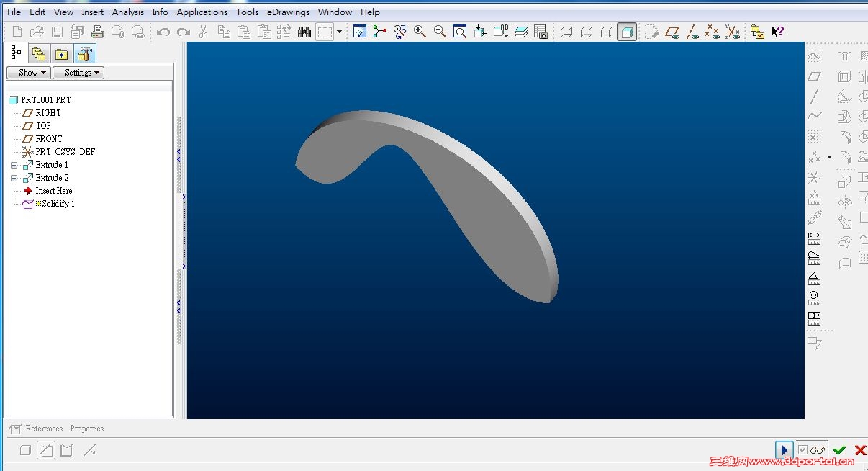
Task: Save the model with floppy disk icon
Action: click(58, 32)
